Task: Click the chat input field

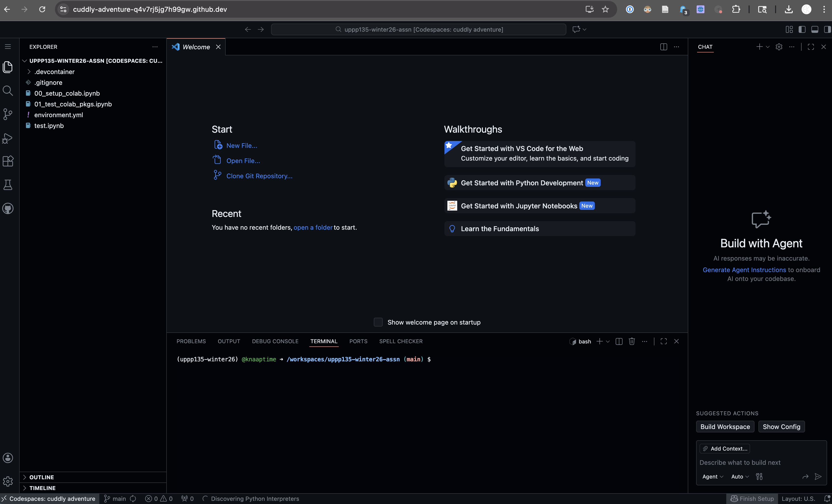Action: (x=761, y=463)
